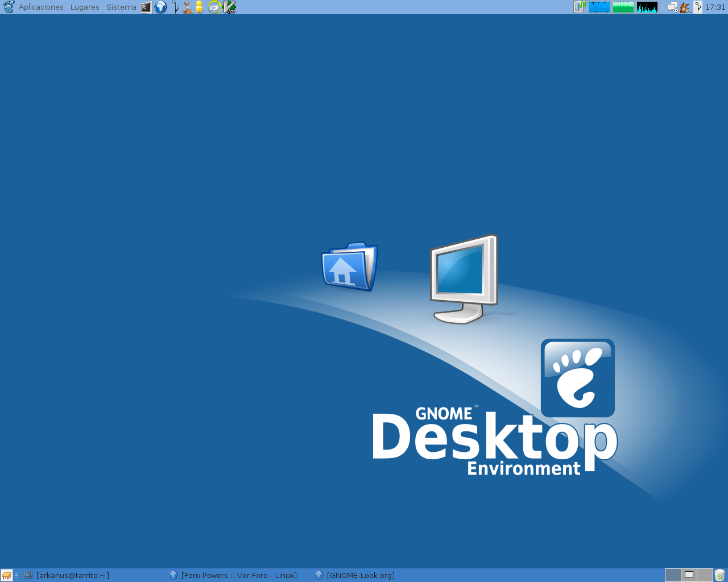Click the green system monitor graph

click(x=623, y=7)
